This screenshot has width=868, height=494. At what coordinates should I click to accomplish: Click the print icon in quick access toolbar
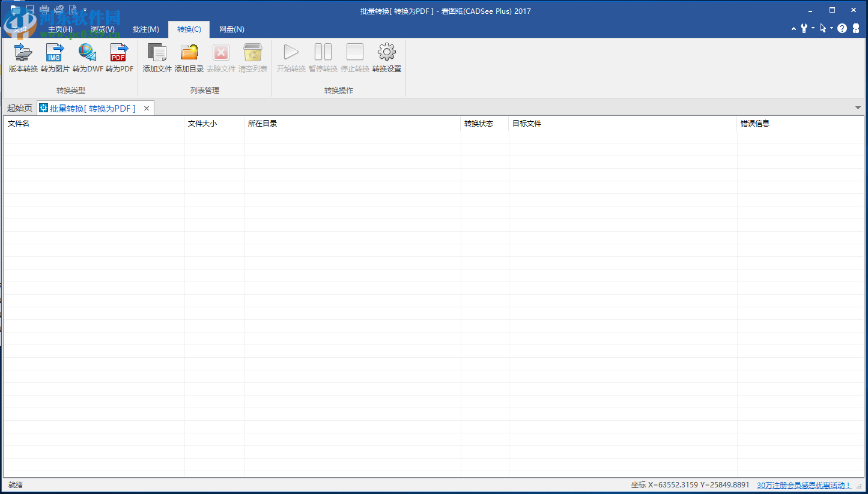coord(44,10)
